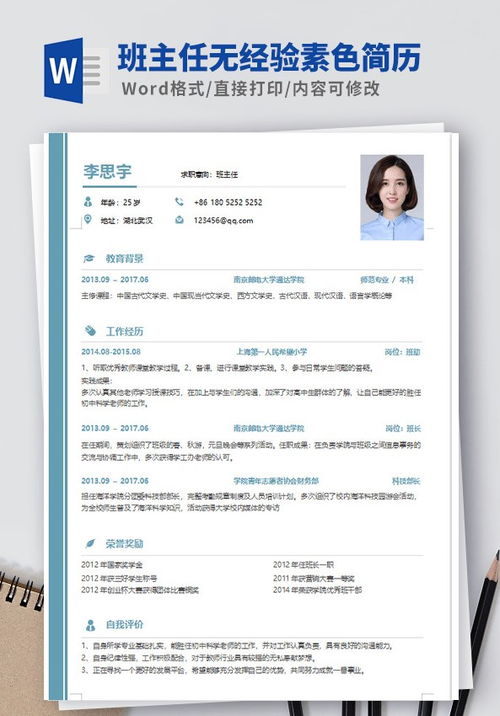Click the email 123456@qq.com

(x=223, y=221)
